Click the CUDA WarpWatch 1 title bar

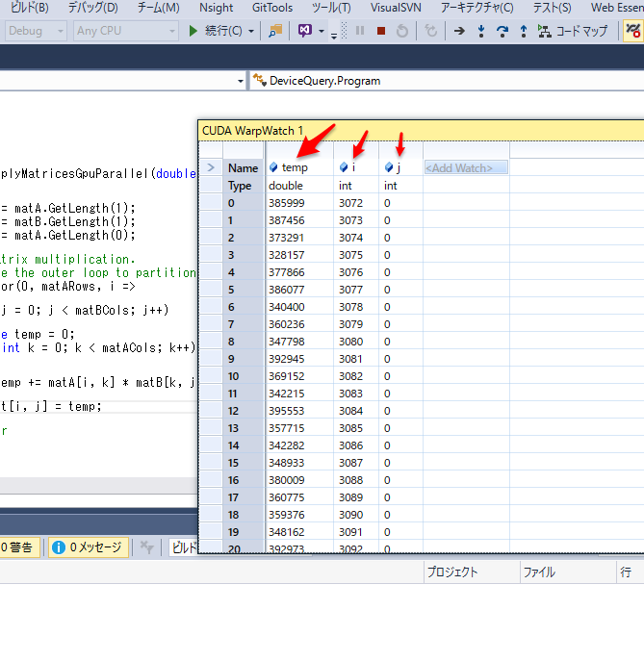[422, 131]
